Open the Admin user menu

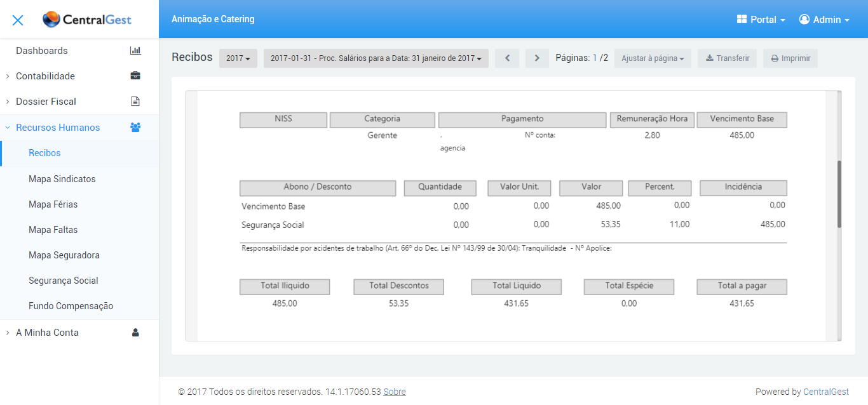pyautogui.click(x=824, y=20)
